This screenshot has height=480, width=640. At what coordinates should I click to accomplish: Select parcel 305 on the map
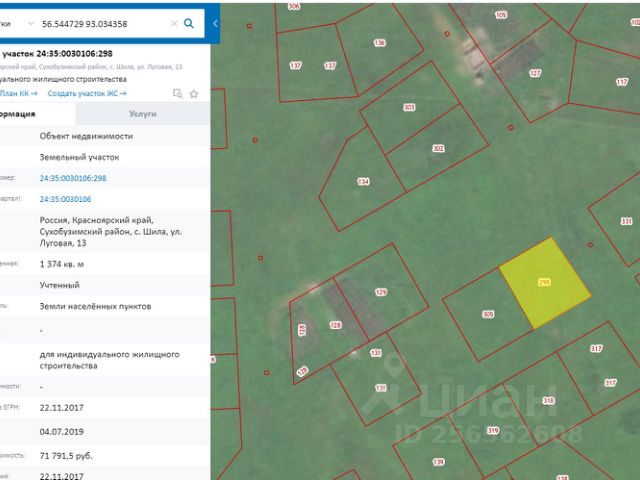(x=487, y=313)
